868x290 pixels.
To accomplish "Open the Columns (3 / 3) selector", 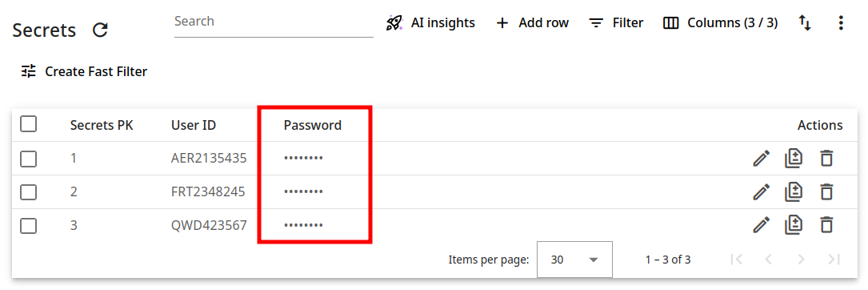I will pyautogui.click(x=720, y=22).
